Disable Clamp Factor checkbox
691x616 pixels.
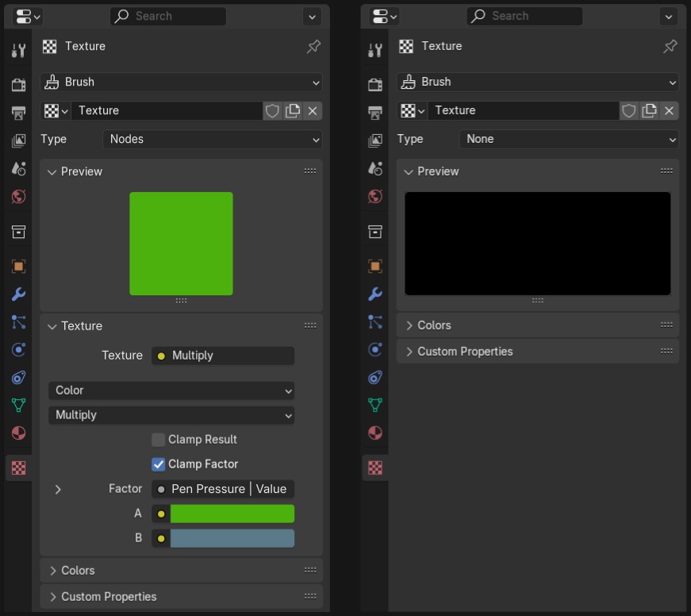(158, 464)
